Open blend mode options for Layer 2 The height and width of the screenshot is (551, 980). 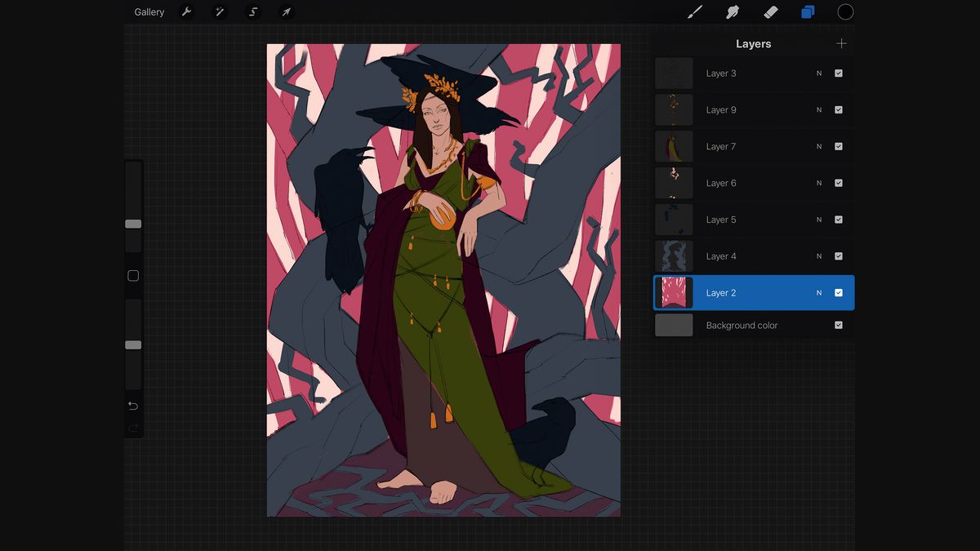pos(818,292)
